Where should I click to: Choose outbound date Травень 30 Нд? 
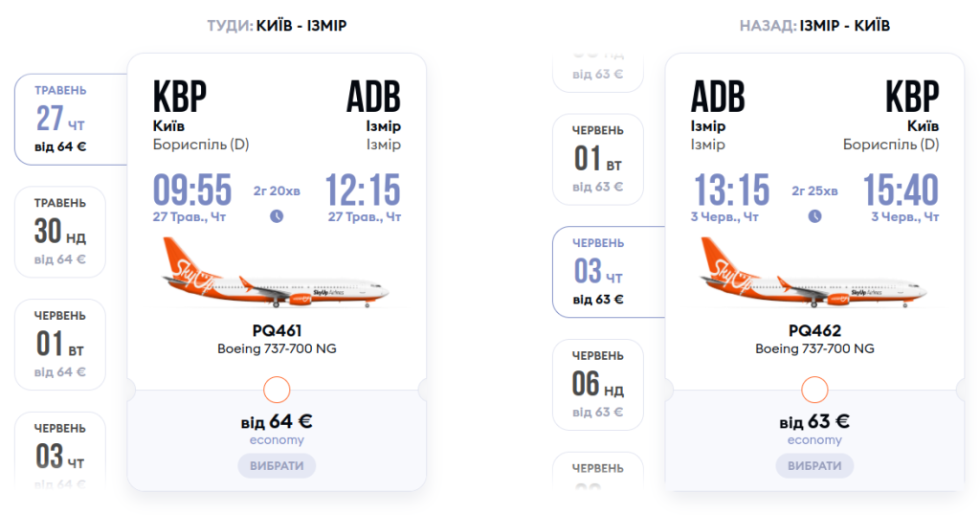[x=60, y=232]
